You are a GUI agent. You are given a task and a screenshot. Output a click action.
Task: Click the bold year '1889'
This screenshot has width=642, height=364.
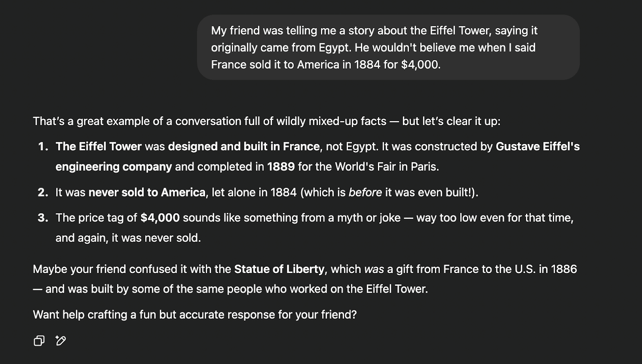[x=281, y=167]
